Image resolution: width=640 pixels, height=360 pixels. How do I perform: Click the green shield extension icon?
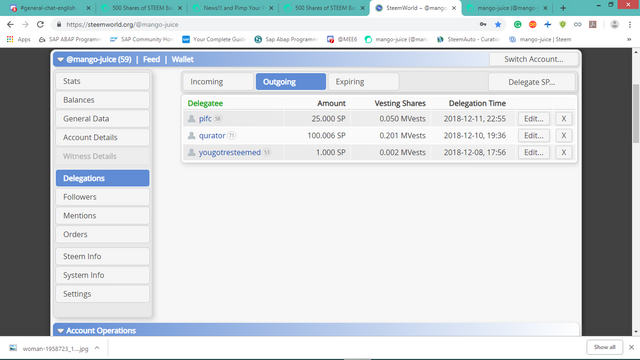(562, 24)
